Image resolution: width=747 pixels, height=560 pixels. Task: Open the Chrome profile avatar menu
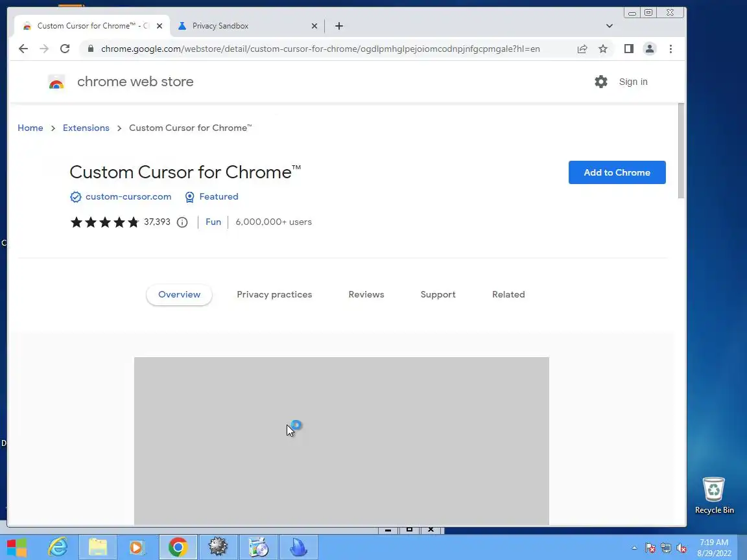(x=649, y=49)
